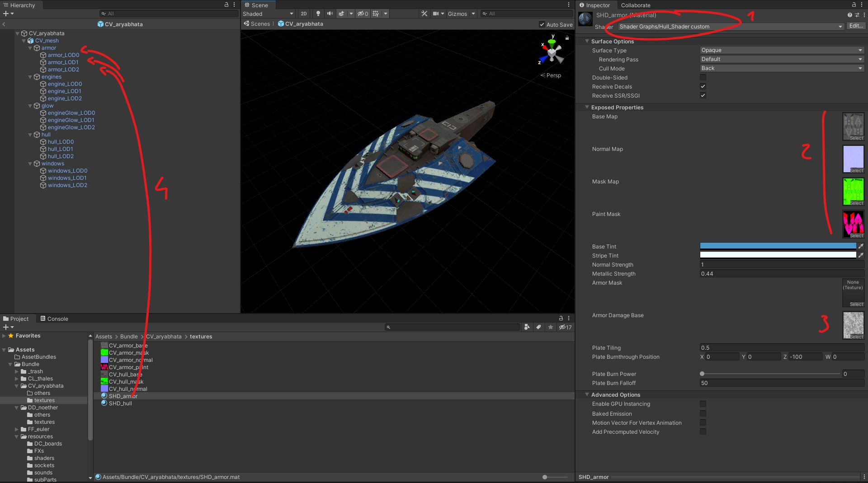868x483 pixels.
Task: Enable Double-Sided checkbox
Action: click(x=703, y=77)
